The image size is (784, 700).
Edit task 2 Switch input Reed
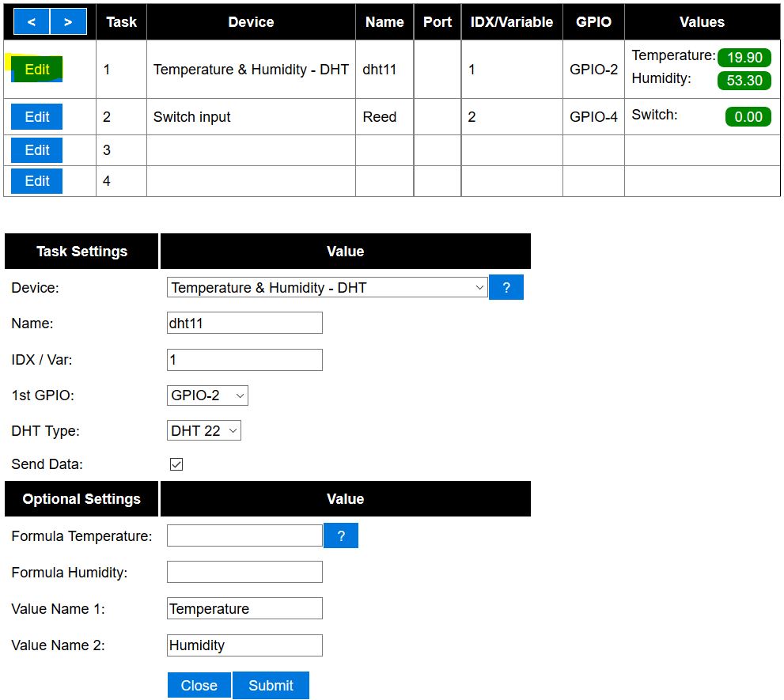37,117
